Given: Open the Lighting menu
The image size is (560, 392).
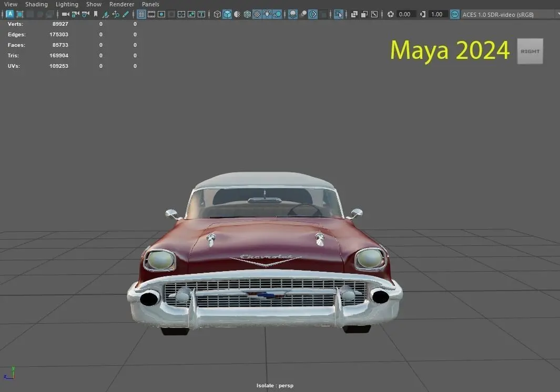Looking at the screenshot, I should (67, 4).
